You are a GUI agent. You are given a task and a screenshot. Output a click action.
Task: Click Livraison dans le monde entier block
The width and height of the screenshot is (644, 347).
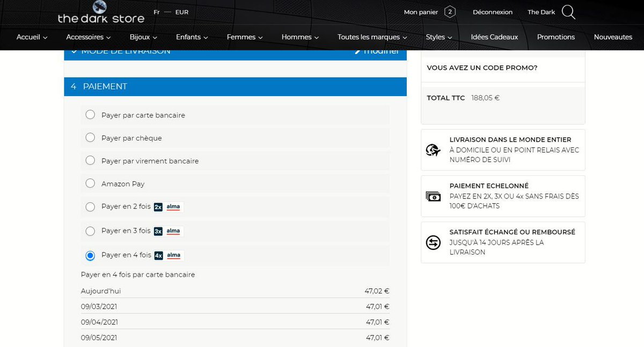(503, 150)
